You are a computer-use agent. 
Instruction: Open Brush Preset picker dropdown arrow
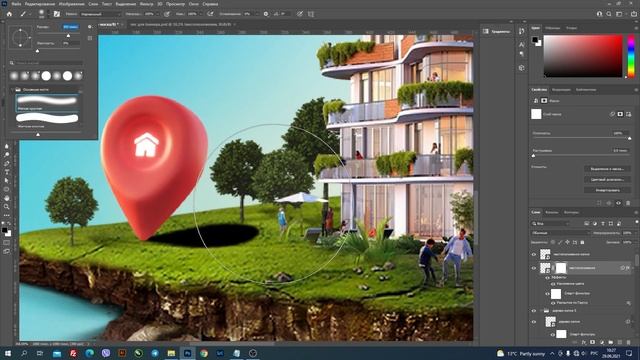[48, 14]
